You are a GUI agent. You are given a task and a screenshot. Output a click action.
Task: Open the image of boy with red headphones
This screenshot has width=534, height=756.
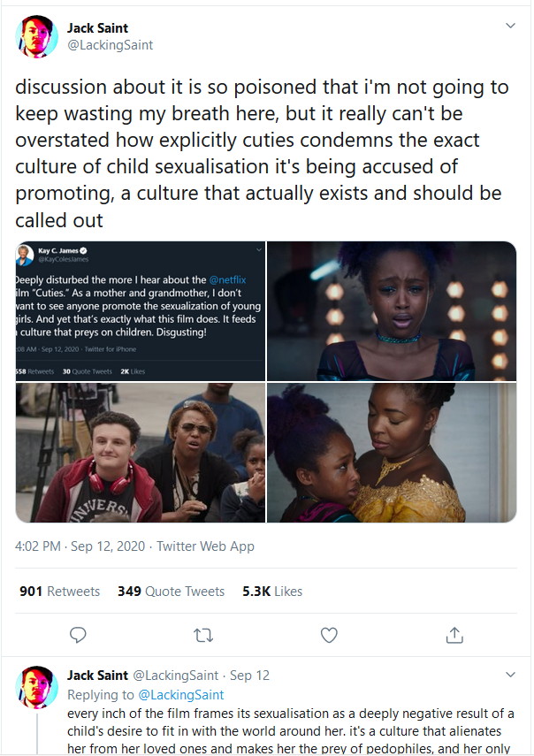pyautogui.click(x=141, y=452)
